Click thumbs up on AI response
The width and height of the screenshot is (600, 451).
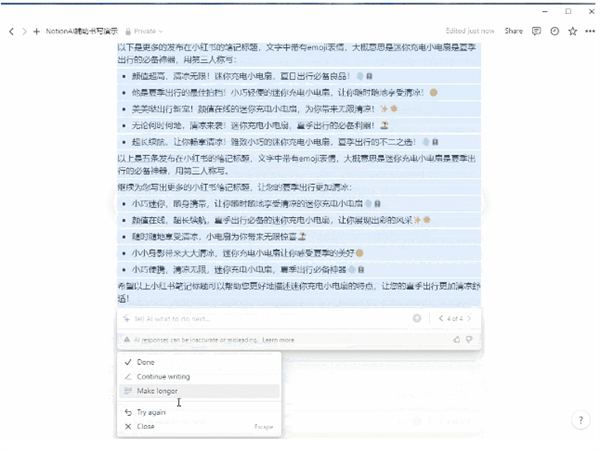click(x=457, y=340)
